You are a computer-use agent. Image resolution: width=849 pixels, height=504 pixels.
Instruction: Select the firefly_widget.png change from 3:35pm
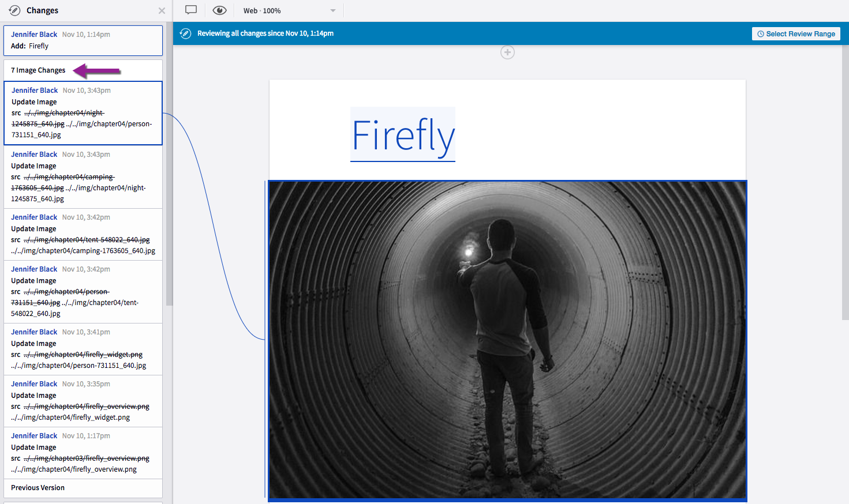[83, 401]
